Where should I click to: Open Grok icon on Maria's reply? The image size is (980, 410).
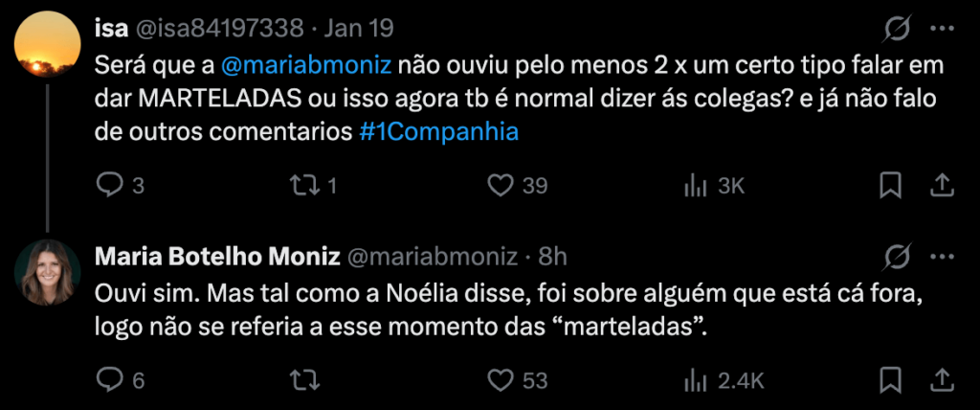pos(898,257)
